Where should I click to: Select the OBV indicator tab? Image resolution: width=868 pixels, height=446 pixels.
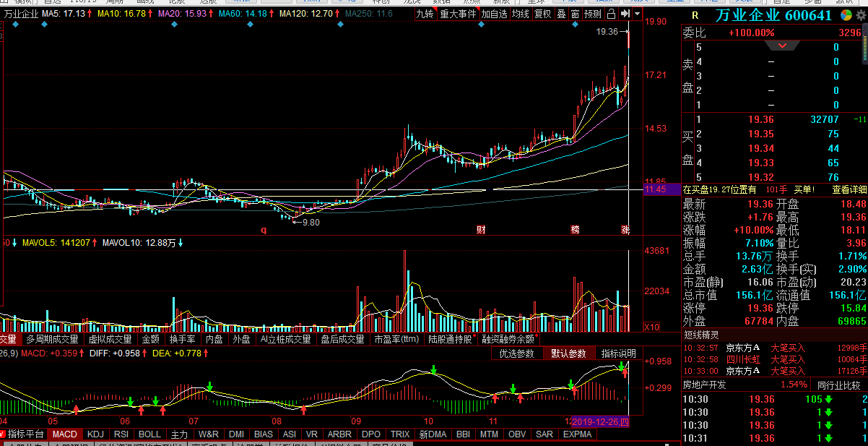coord(517,434)
